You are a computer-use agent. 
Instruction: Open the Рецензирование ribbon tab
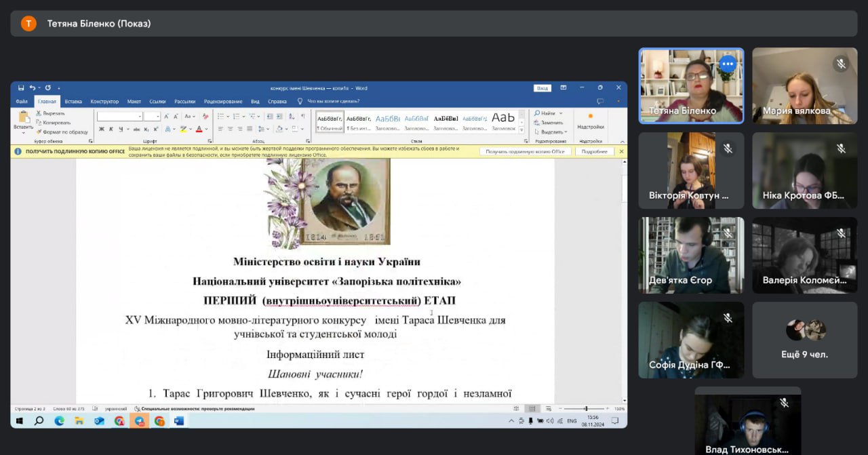click(x=223, y=102)
